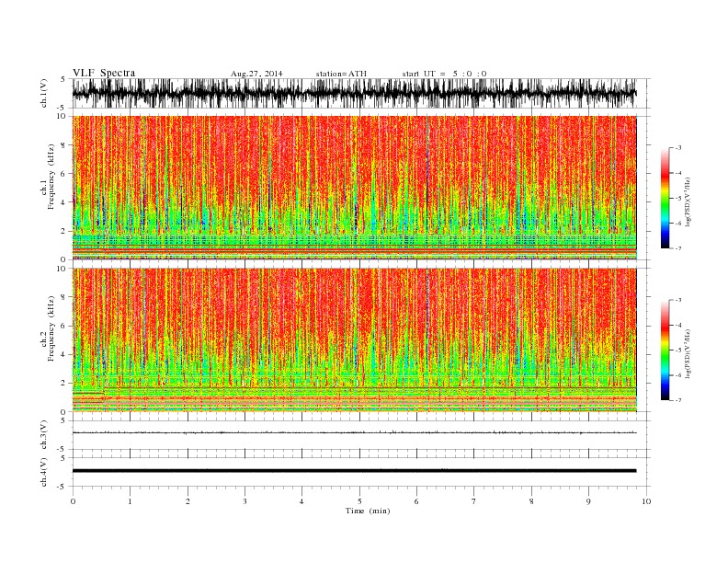Click the "7" tick on the Time axis
This screenshot has width=728, height=563.
coord(474,501)
